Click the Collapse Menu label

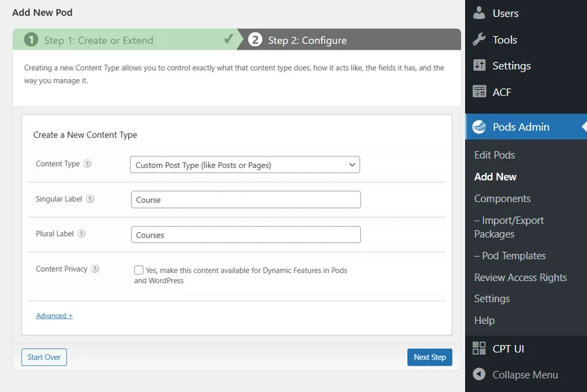coord(525,374)
